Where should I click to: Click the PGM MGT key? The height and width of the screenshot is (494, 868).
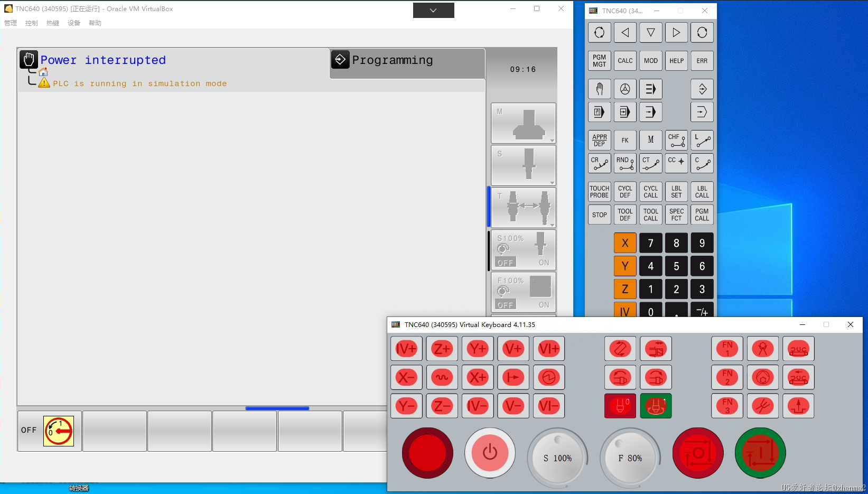click(x=599, y=61)
